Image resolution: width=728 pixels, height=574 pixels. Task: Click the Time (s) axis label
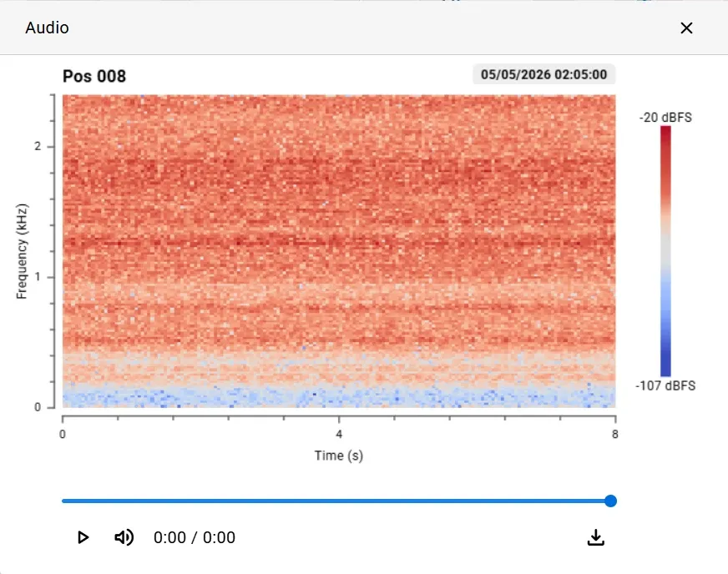point(338,456)
